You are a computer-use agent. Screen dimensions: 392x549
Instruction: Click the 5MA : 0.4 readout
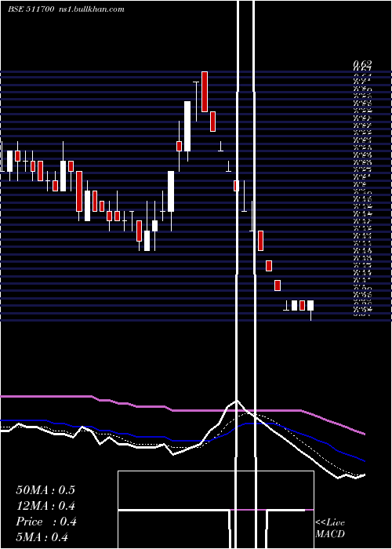(42, 537)
